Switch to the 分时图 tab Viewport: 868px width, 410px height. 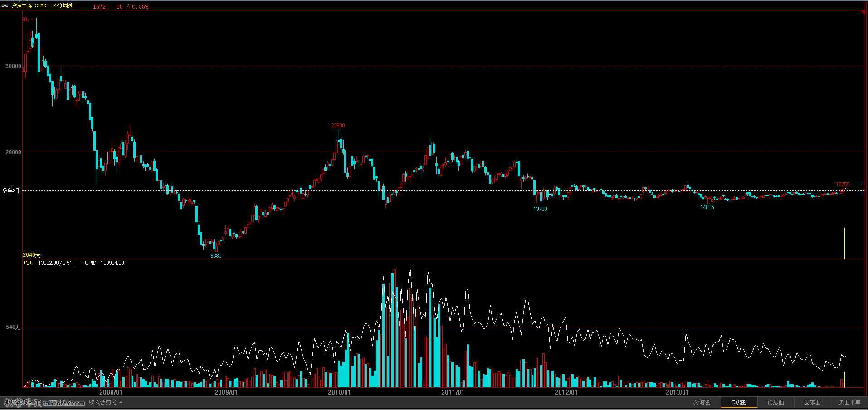[x=702, y=402]
